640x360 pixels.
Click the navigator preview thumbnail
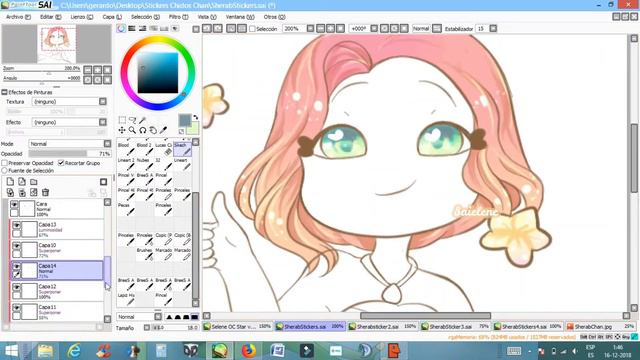click(57, 44)
